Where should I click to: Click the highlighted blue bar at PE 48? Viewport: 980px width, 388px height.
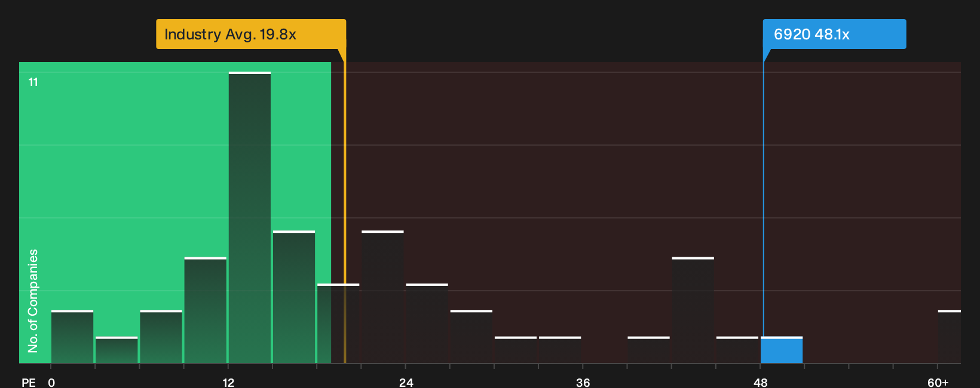point(782,350)
